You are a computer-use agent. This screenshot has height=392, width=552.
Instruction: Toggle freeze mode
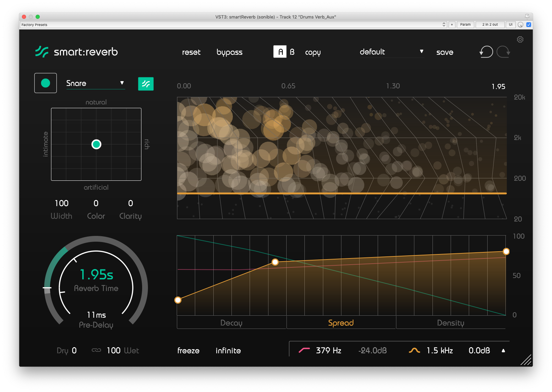(188, 351)
